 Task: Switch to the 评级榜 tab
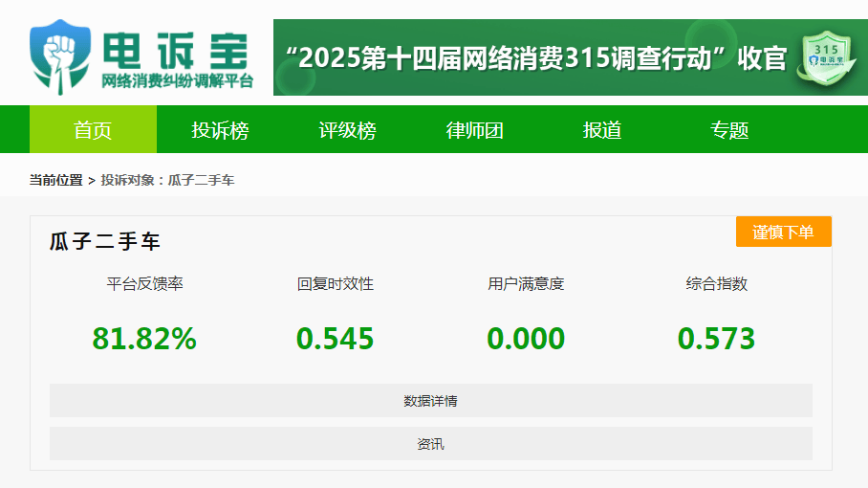click(347, 130)
